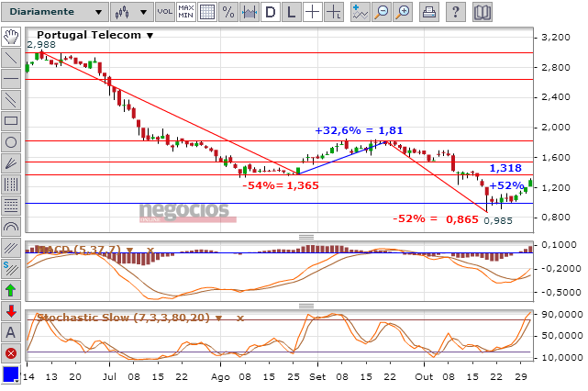Select the circle drawing tool
Viewport: 588px width, 391px height.
click(x=11, y=142)
